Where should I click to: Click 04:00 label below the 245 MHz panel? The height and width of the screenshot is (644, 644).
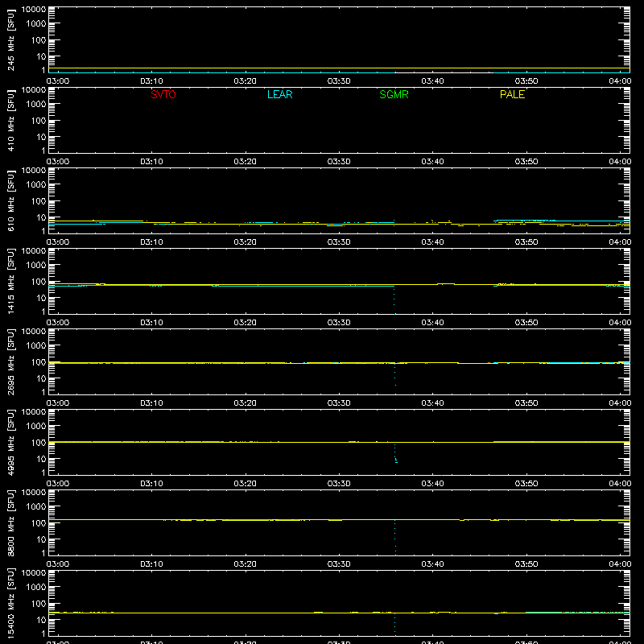[620, 81]
